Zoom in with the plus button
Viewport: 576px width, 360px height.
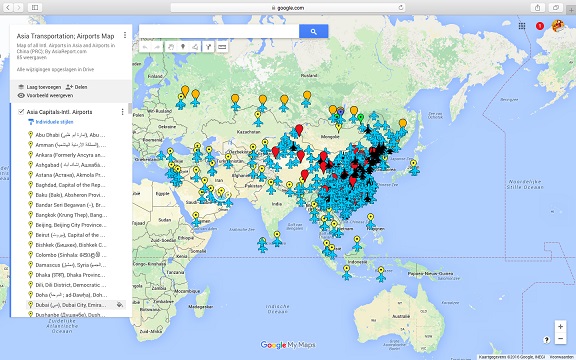[560, 326]
